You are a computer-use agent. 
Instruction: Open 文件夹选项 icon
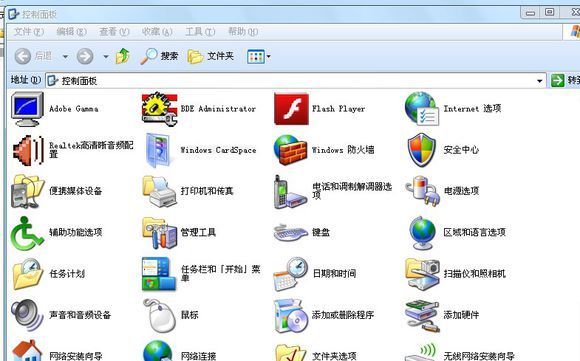click(x=290, y=352)
